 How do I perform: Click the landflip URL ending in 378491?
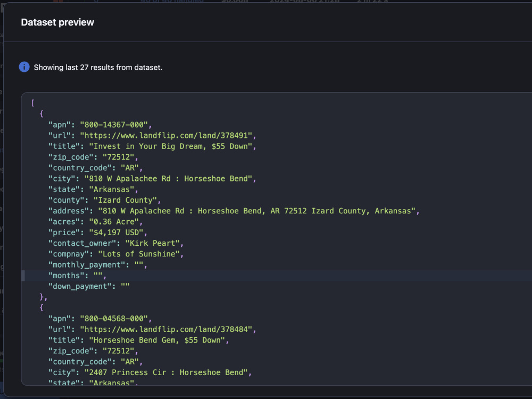[166, 135]
